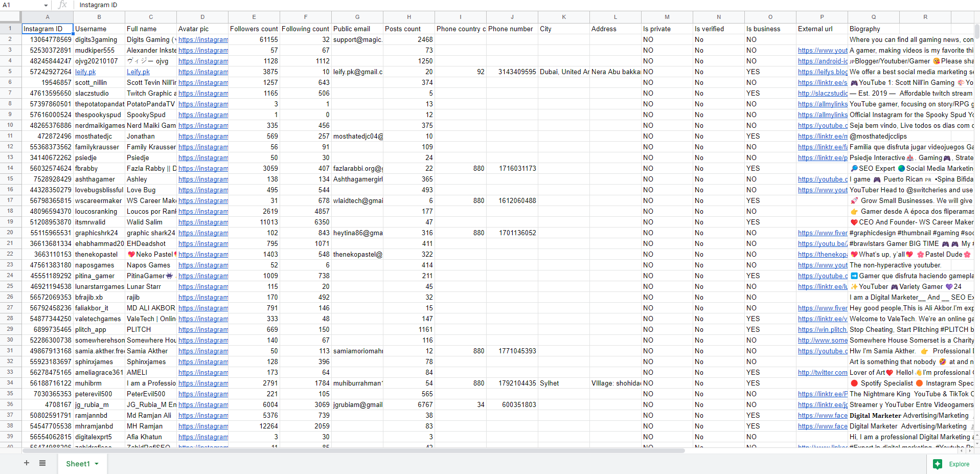Viewport: 980px width, 474px height.
Task: Open the http://twitter.com external link
Action: coord(823,372)
